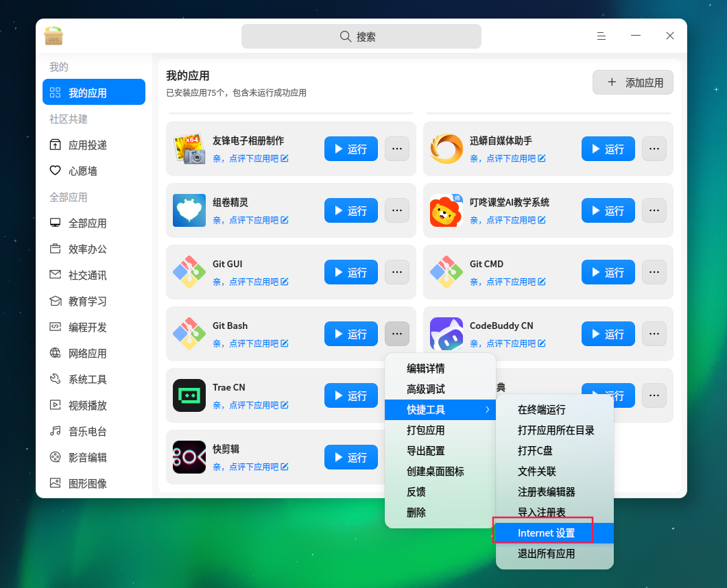Open 图形图像 category

pos(94,483)
